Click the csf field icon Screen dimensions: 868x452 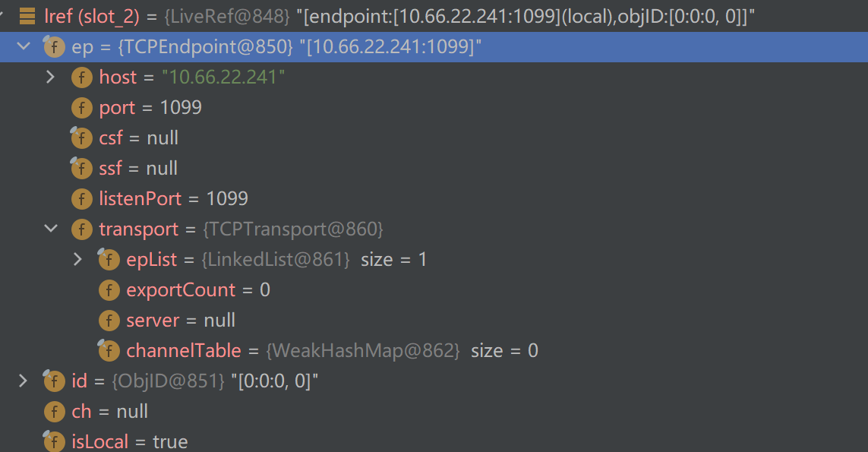[x=81, y=138]
